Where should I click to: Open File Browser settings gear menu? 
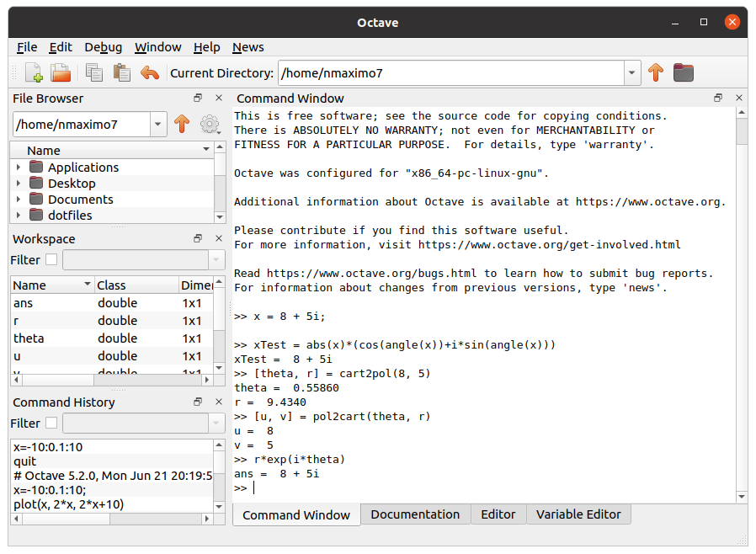pos(210,125)
